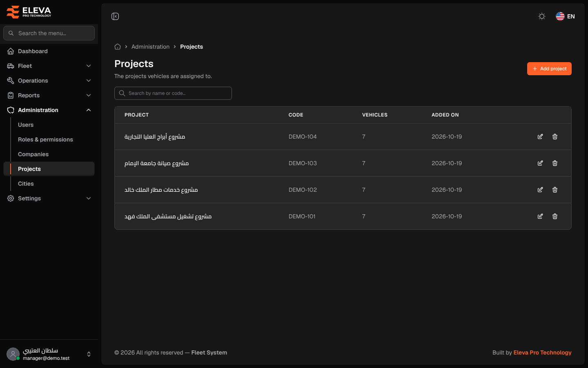The height and width of the screenshot is (368, 588).
Task: Go to Administration breadcrumb link
Action: (x=150, y=47)
